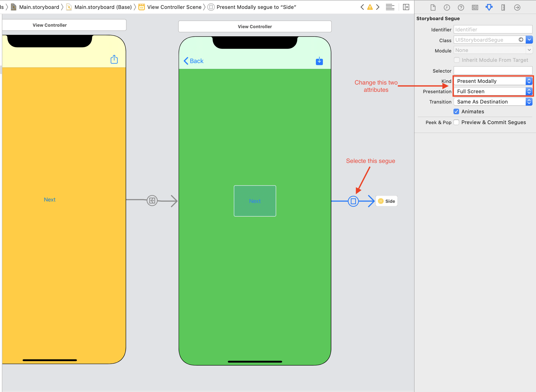Expand the Kind dropdown menu
Screen dimensions: 536x392
pos(529,81)
